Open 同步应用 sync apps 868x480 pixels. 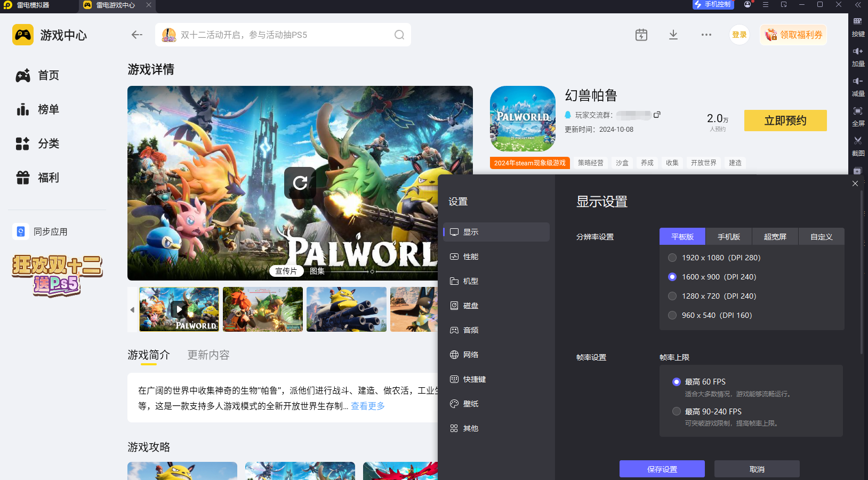[41, 231]
